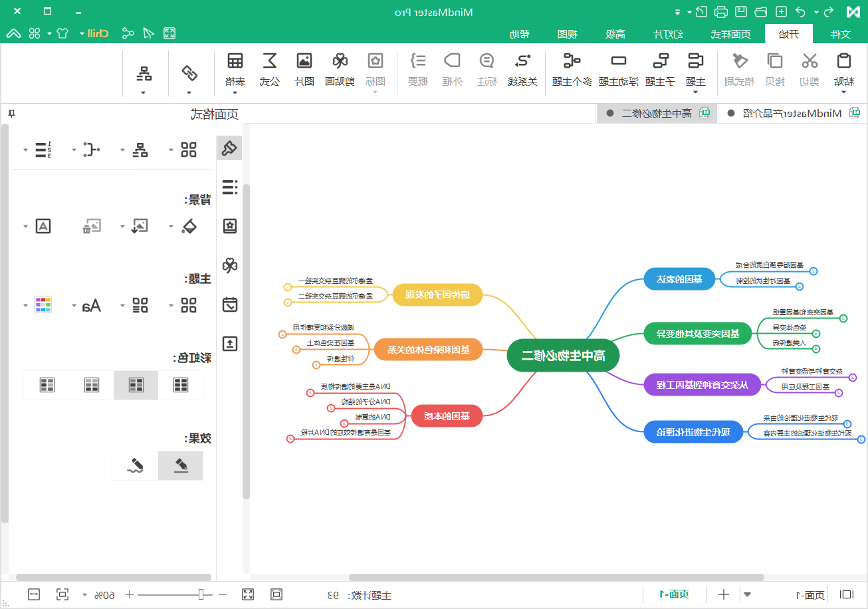Select the 遗传因子的发现 yellow topic
The image size is (868, 609).
click(x=437, y=295)
